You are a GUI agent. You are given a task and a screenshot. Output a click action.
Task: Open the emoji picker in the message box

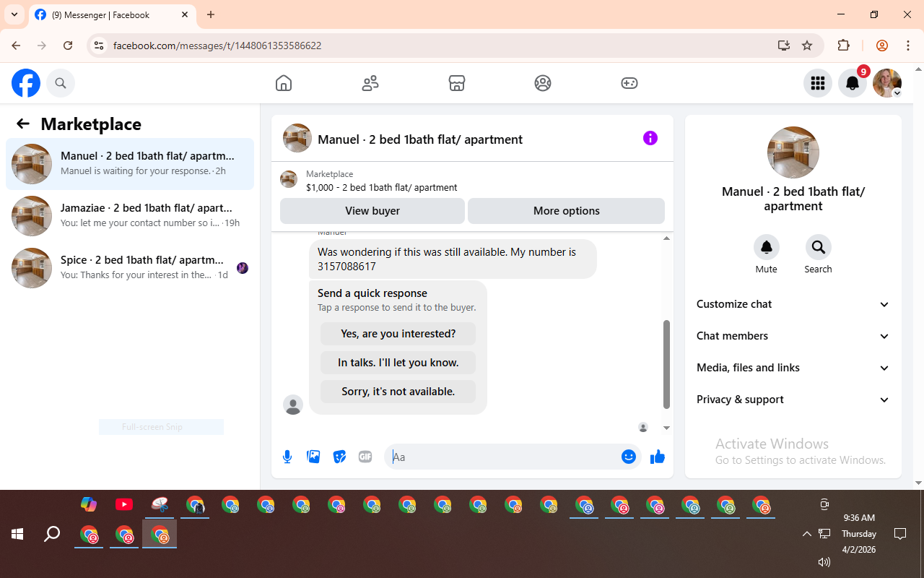[629, 457]
